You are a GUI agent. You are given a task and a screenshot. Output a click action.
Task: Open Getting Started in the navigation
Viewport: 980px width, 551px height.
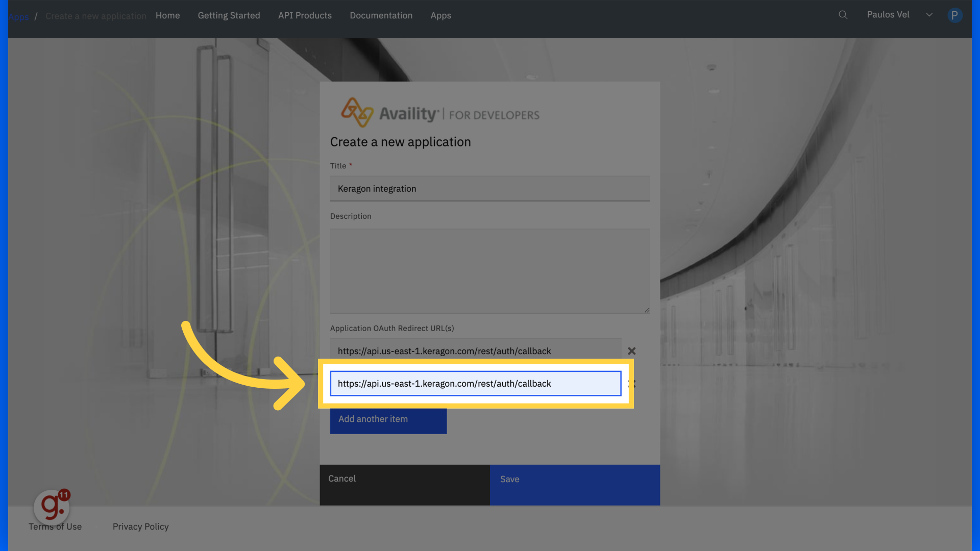(x=229, y=15)
